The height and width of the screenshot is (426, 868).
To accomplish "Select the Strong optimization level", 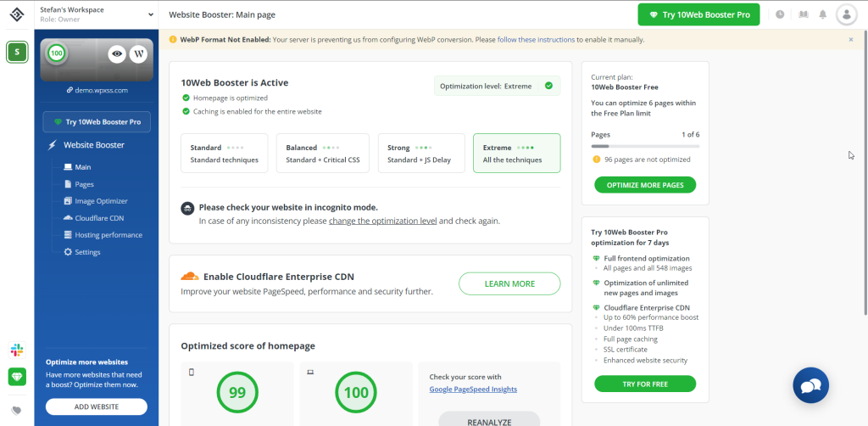I will (421, 154).
